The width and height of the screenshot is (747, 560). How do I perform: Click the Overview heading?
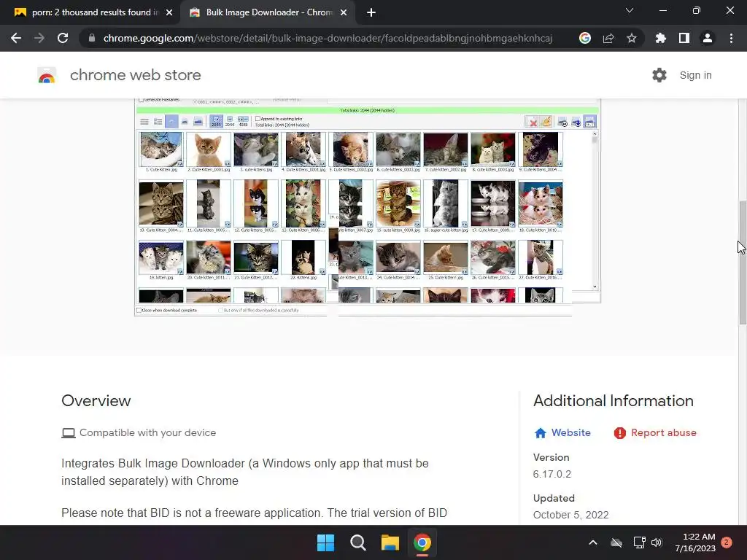point(96,401)
